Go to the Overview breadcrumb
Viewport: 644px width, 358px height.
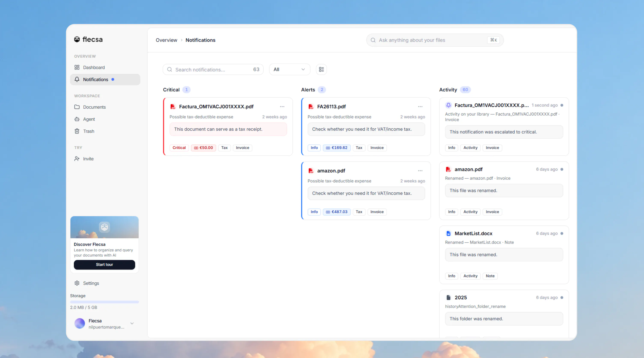point(166,40)
